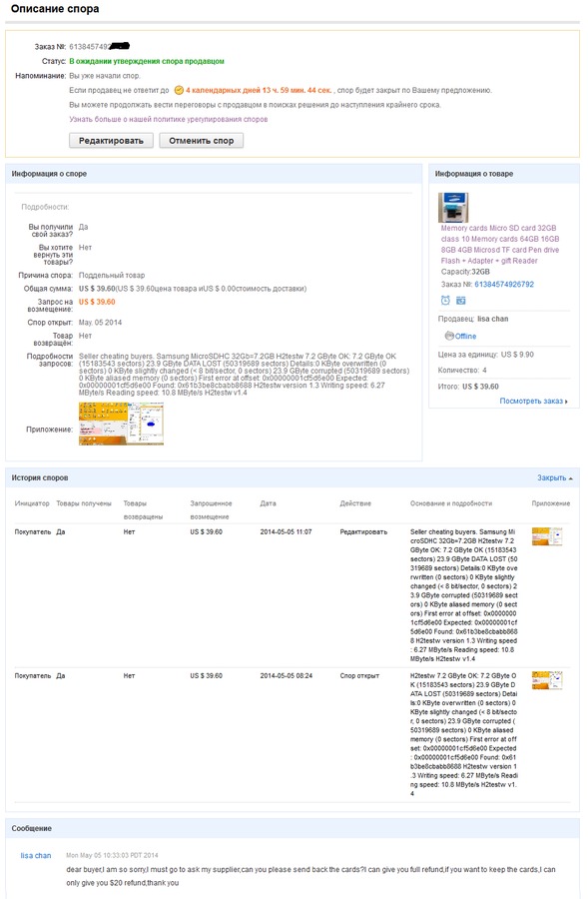Open the dispute attachment screenshot thumbnail

tap(121, 424)
